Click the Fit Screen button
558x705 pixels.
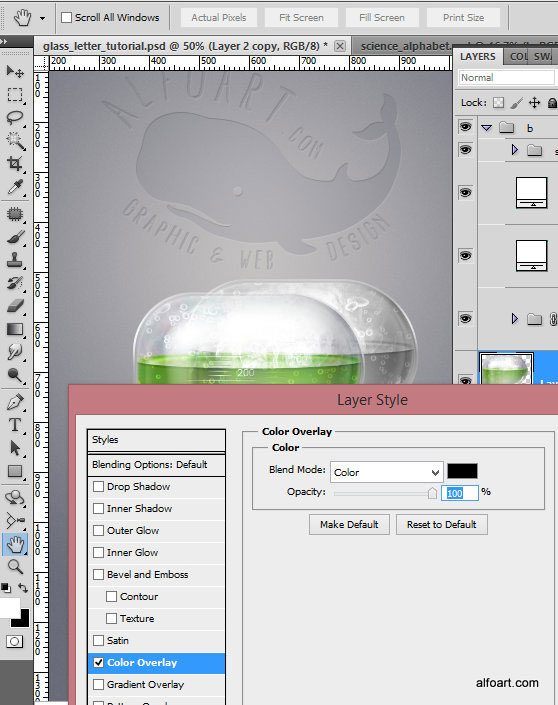(x=301, y=18)
